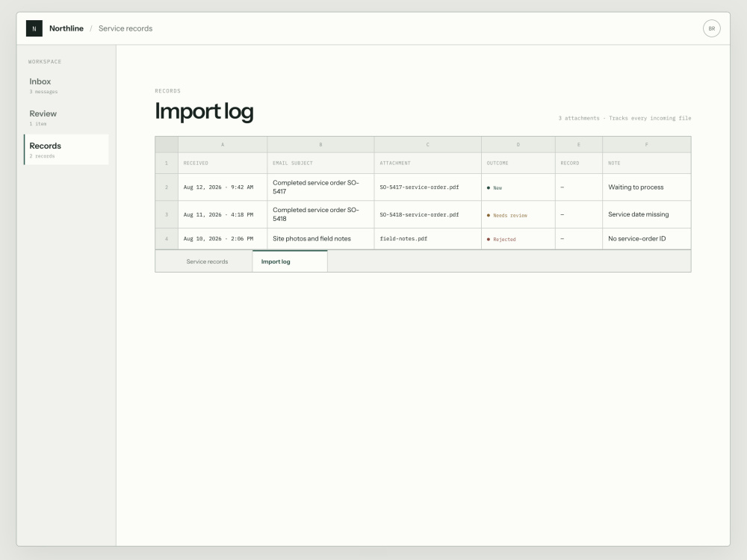Click the field-notes.pdf attachment cell
Viewport: 747px width, 560px height.
coord(428,239)
